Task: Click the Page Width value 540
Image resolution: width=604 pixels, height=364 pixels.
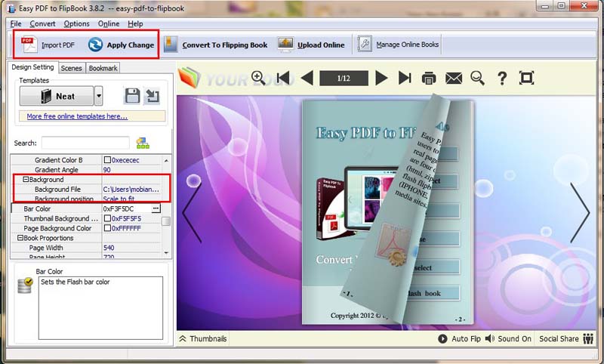Action: click(109, 248)
